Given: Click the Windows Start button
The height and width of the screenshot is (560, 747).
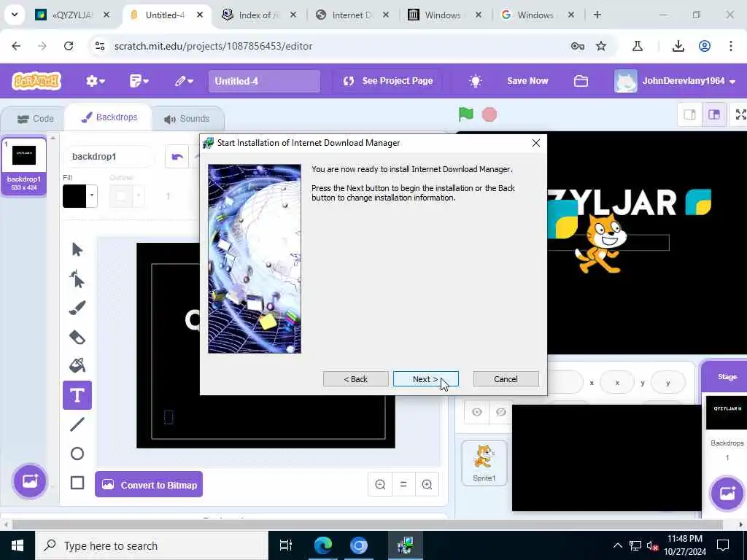Looking at the screenshot, I should point(18,545).
